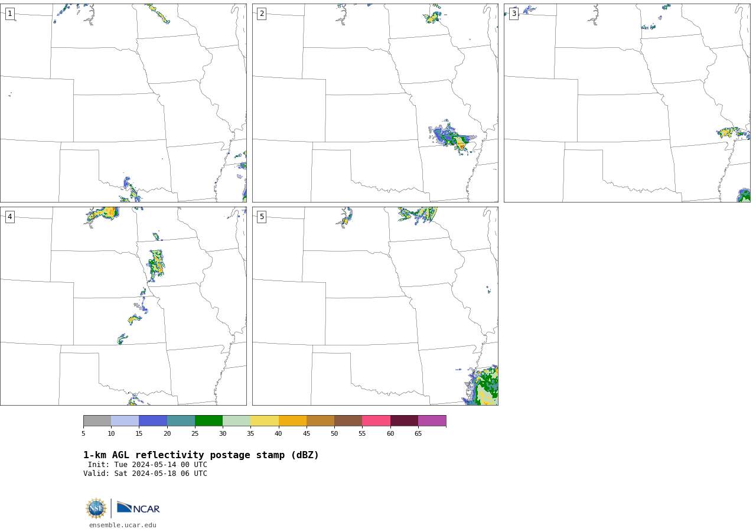This screenshot has width=756, height=532.
Task: Click the ensemble.ucar.edu text
Action: [x=123, y=525]
